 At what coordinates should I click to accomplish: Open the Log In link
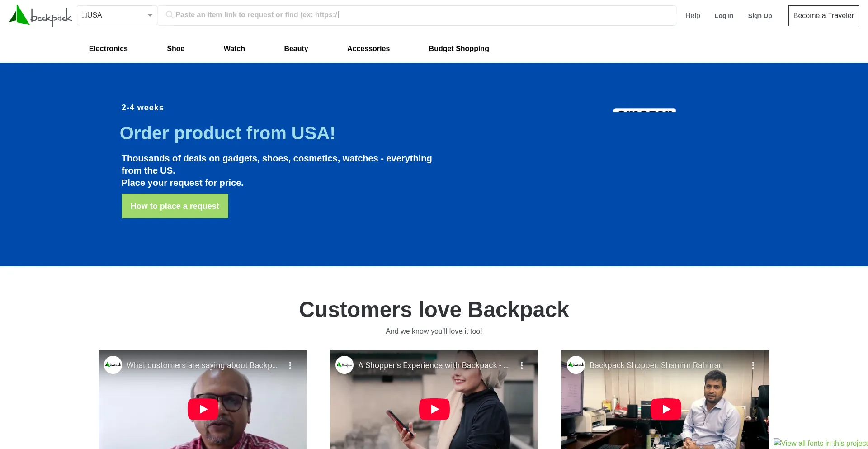point(724,16)
